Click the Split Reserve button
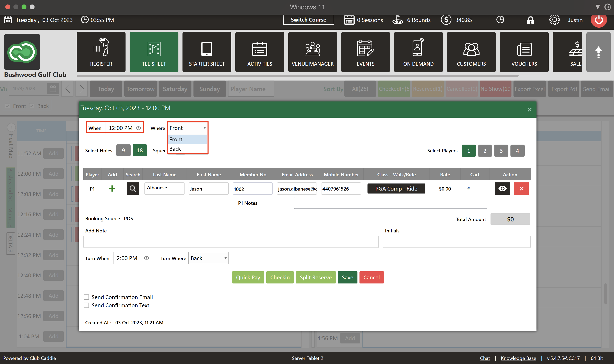 point(315,277)
